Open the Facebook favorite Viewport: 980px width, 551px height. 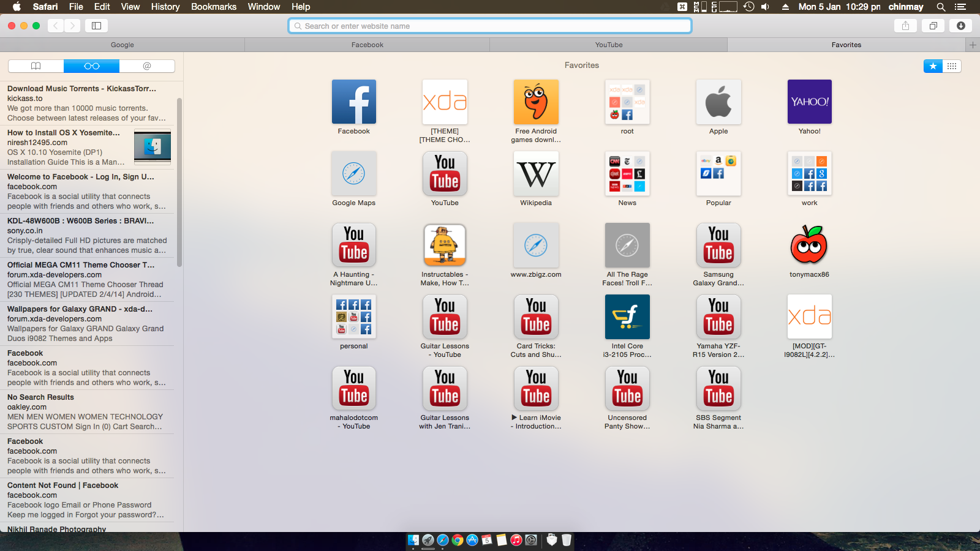pos(354,102)
